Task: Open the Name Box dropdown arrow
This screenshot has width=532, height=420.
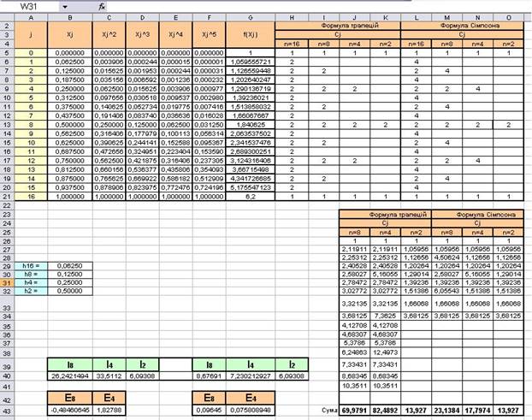Action: [x=64, y=7]
